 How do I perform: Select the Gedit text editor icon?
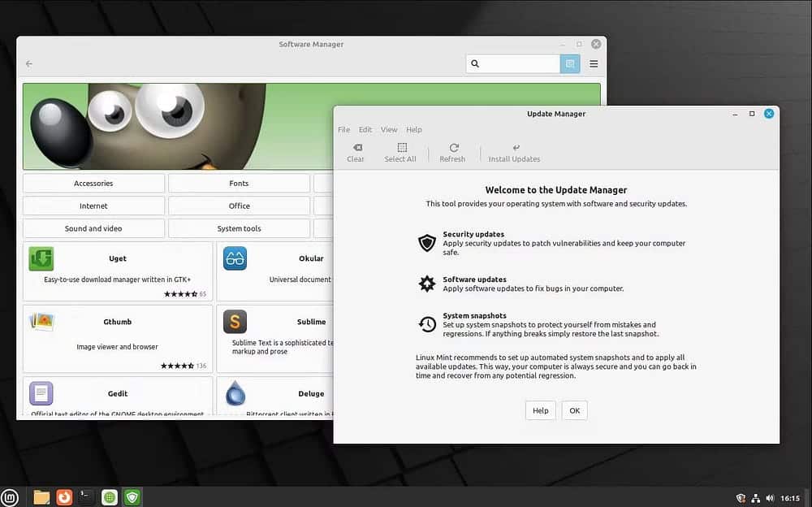click(41, 394)
